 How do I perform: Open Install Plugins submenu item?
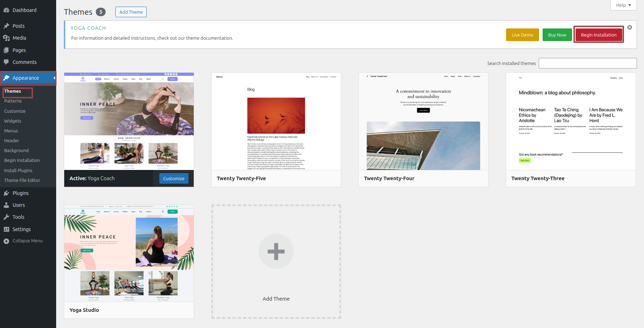(x=18, y=170)
